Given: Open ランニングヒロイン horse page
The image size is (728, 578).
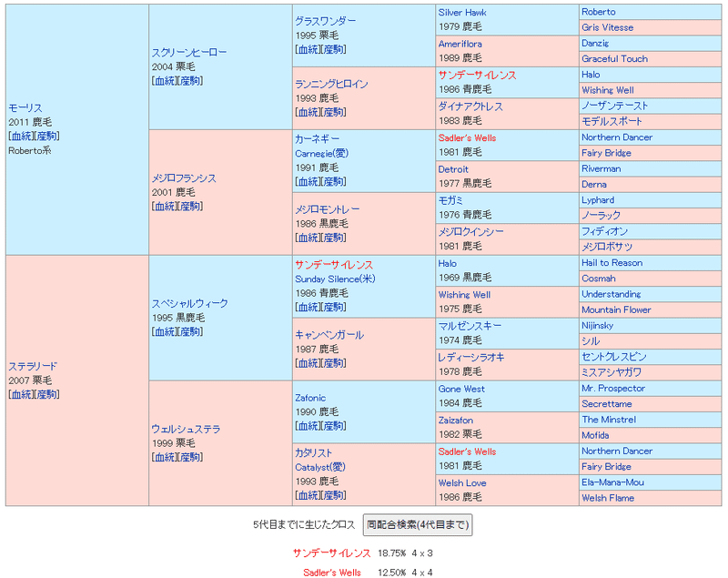Looking at the screenshot, I should click(x=331, y=84).
